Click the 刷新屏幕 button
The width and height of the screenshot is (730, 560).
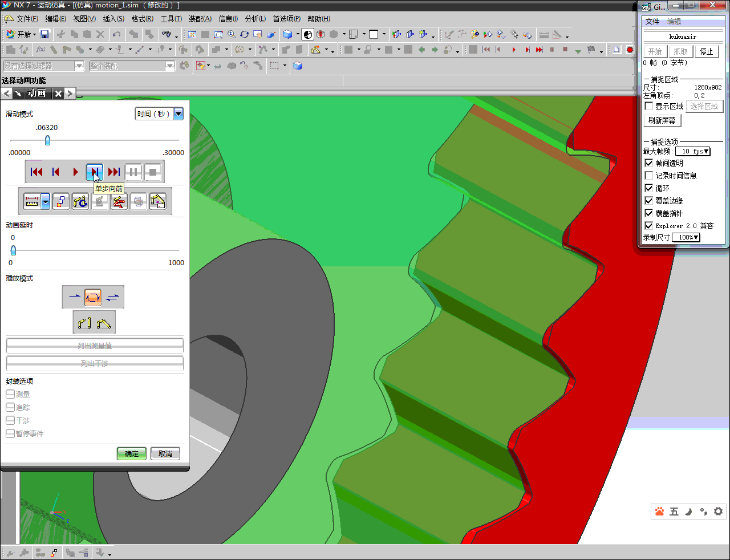pos(662,120)
